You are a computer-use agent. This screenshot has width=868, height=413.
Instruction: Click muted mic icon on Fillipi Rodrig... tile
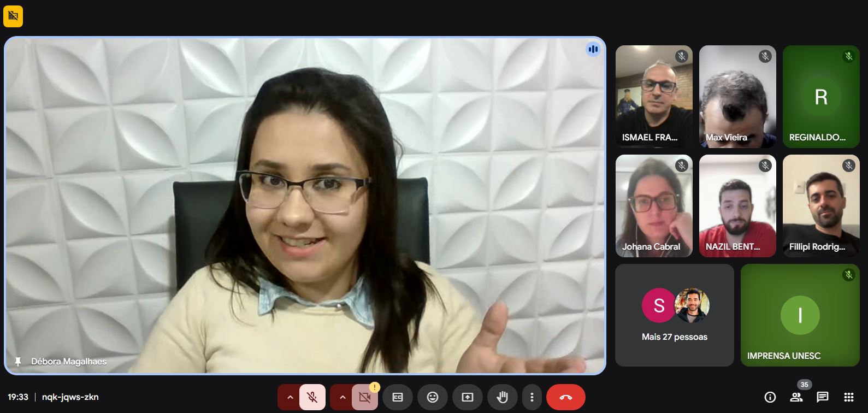coord(848,166)
